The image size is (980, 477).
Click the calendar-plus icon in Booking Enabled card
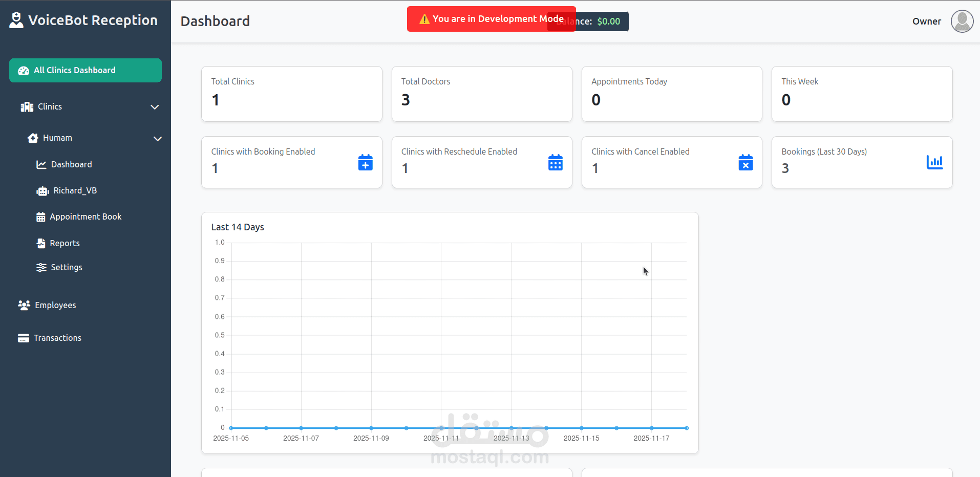click(x=365, y=162)
